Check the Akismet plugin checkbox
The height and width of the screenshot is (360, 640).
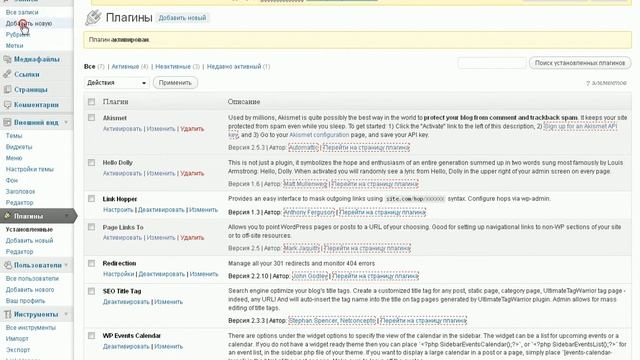tap(91, 118)
